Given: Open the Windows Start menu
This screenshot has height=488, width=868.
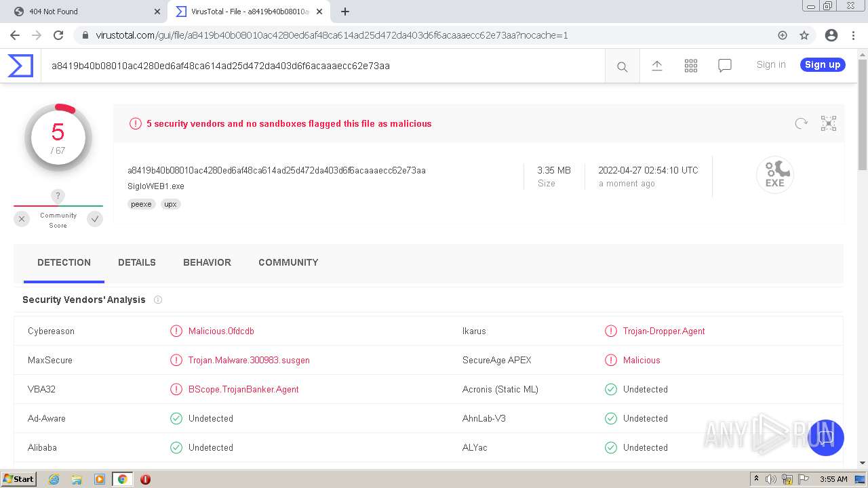Looking at the screenshot, I should (19, 479).
